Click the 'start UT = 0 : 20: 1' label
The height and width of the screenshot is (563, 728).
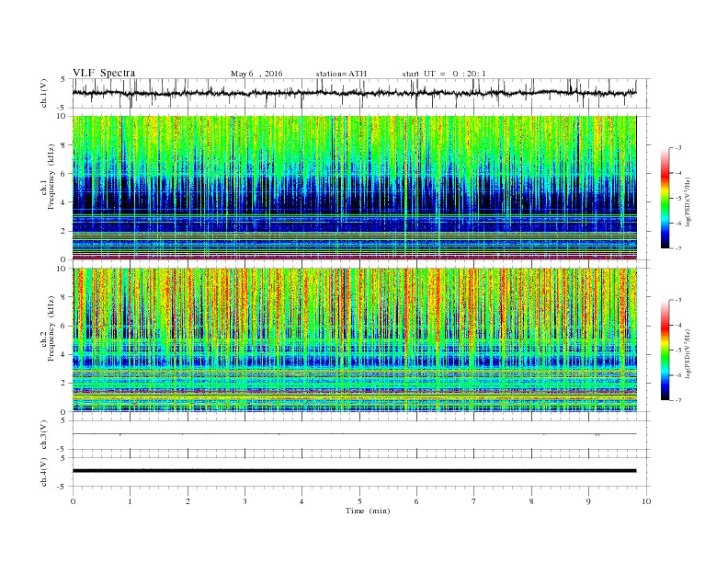[444, 74]
